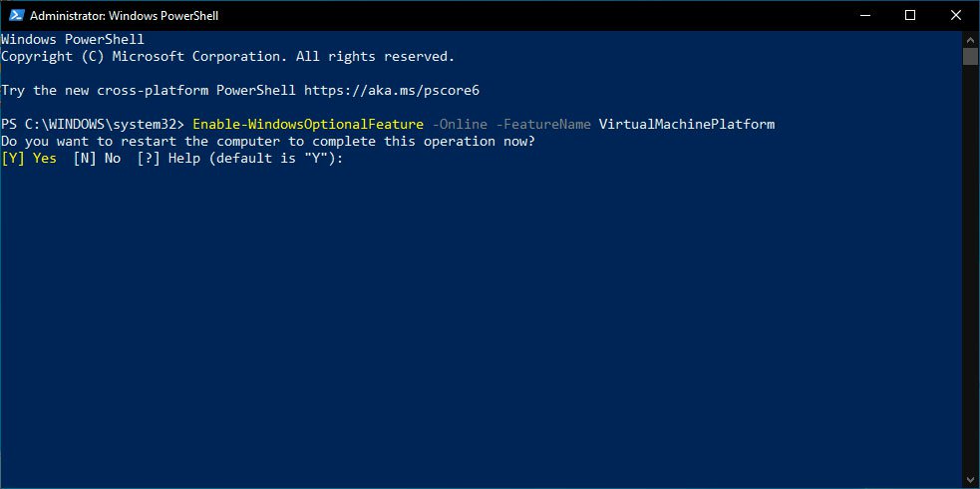Click the scrollbar up arrow
The width and height of the screenshot is (980, 489).
click(970, 39)
